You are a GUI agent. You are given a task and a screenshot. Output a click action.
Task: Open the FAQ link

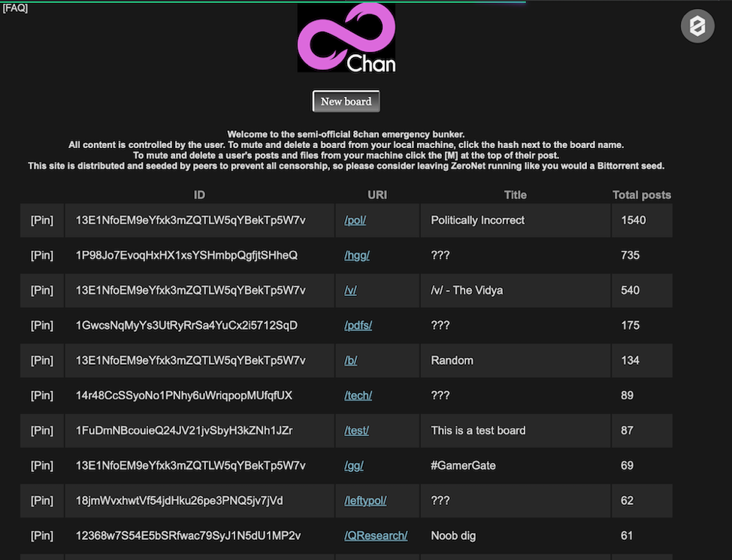click(15, 8)
